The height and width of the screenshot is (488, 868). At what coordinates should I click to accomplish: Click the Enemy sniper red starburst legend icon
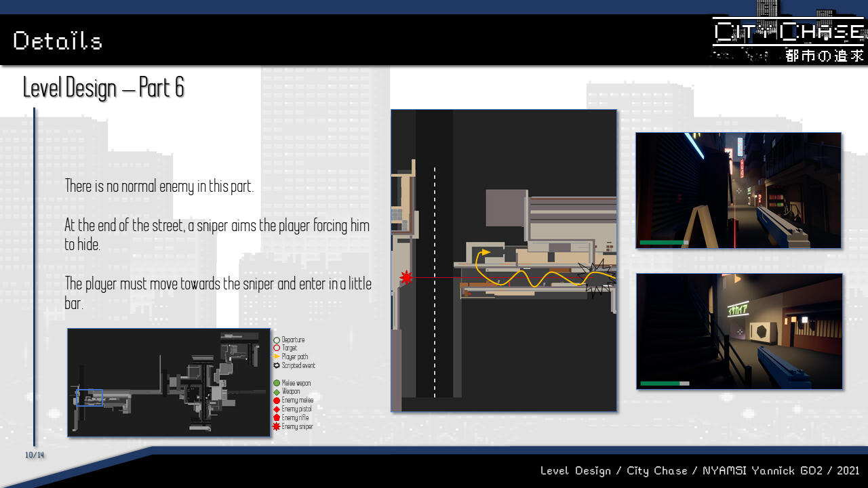tap(277, 426)
